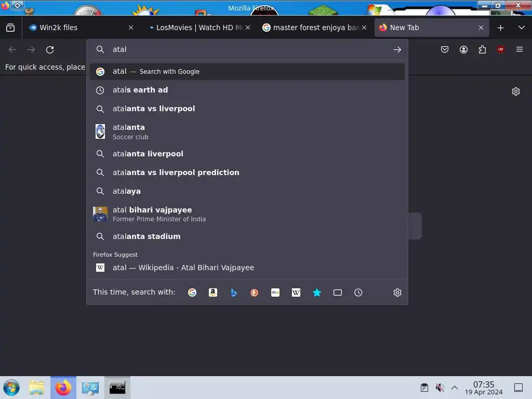Open the Firefox application menu
This screenshot has width=532, height=399.
(520, 49)
